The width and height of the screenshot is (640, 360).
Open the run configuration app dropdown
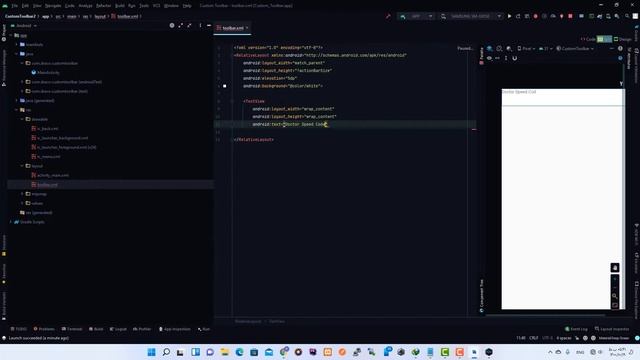coord(416,16)
